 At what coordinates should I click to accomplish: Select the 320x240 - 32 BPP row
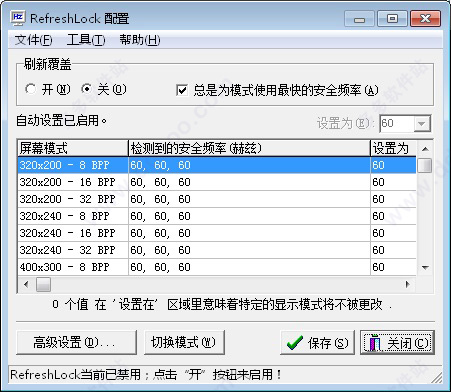click(217, 250)
